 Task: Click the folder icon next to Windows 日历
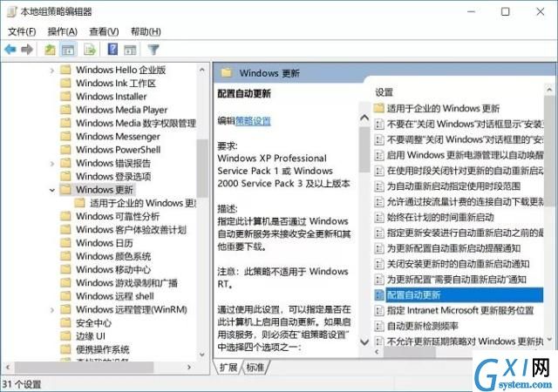[65, 242]
